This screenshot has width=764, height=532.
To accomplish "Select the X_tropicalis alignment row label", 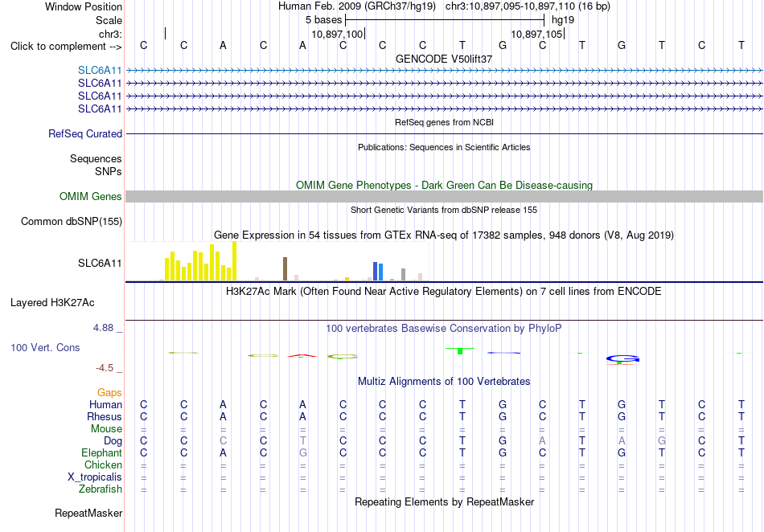I will tap(95, 477).
